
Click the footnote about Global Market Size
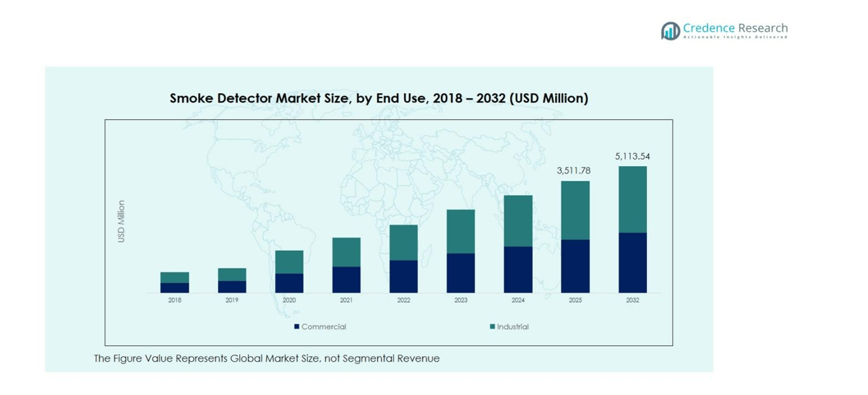(266, 358)
